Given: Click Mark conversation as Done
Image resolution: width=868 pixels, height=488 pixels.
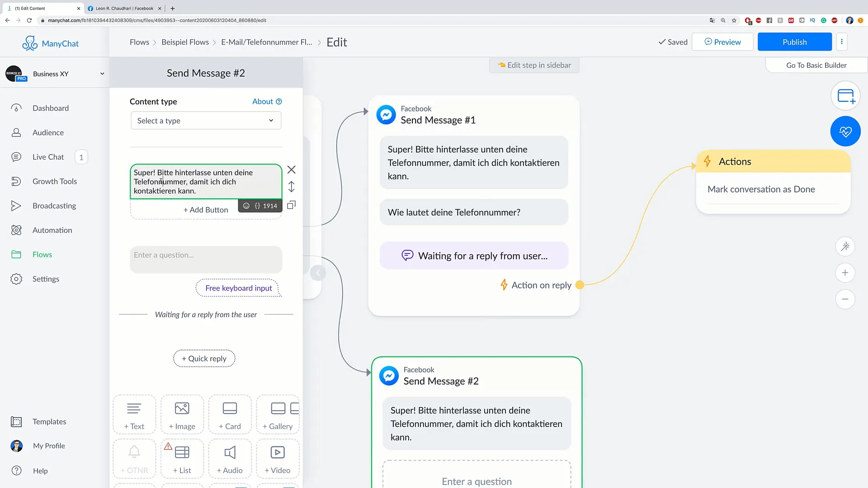Looking at the screenshot, I should coord(761,189).
